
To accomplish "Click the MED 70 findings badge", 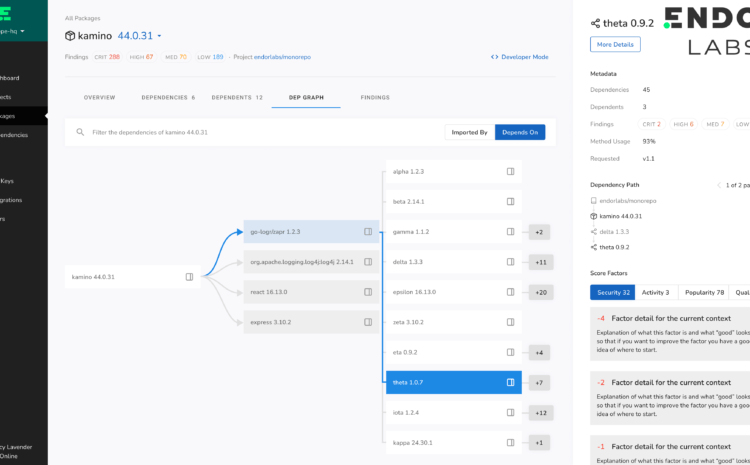I will coord(176,57).
